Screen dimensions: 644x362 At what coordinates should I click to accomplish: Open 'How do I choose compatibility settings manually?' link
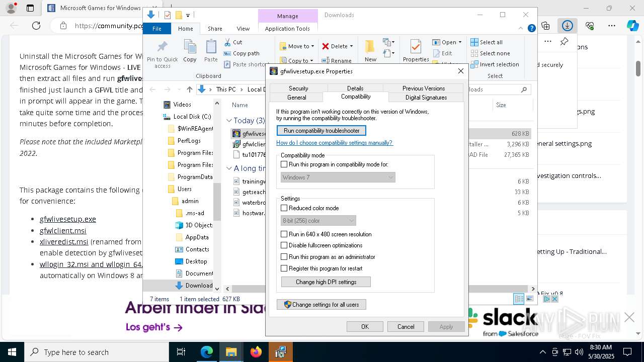(x=335, y=143)
